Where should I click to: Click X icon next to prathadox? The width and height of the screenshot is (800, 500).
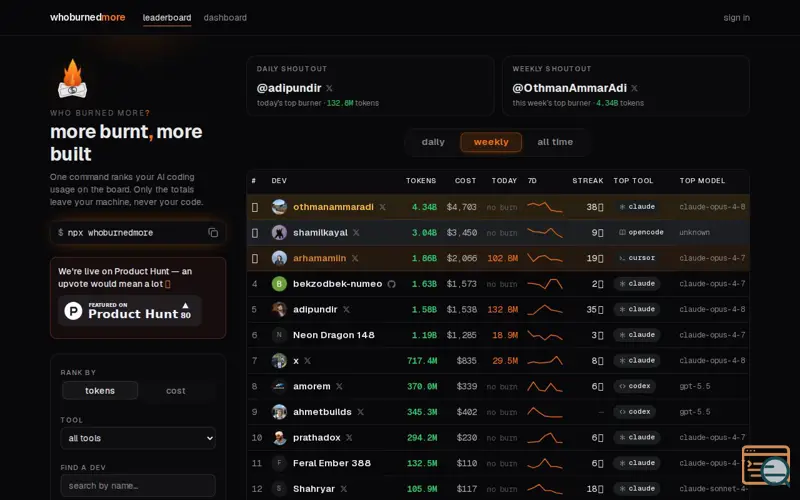click(x=349, y=438)
